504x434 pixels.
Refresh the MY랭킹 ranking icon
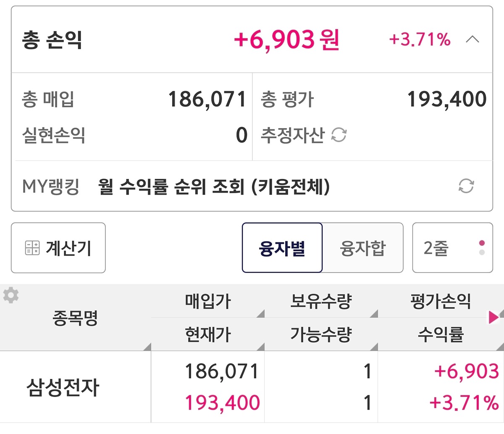click(466, 186)
